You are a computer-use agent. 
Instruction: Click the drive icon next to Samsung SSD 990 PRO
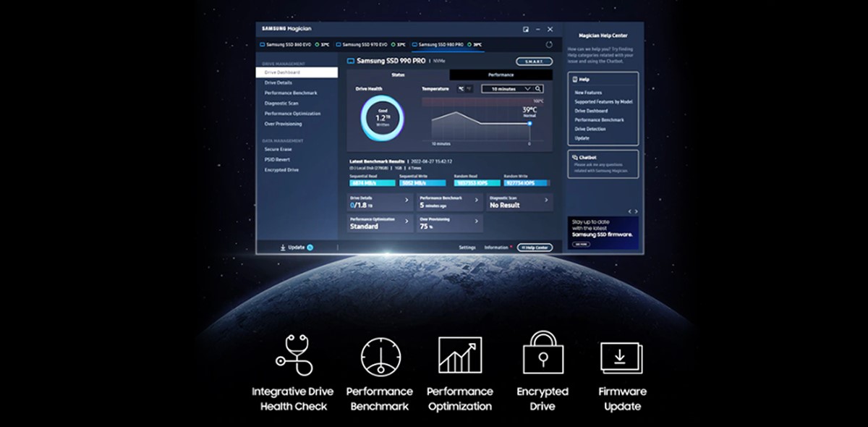pos(351,62)
